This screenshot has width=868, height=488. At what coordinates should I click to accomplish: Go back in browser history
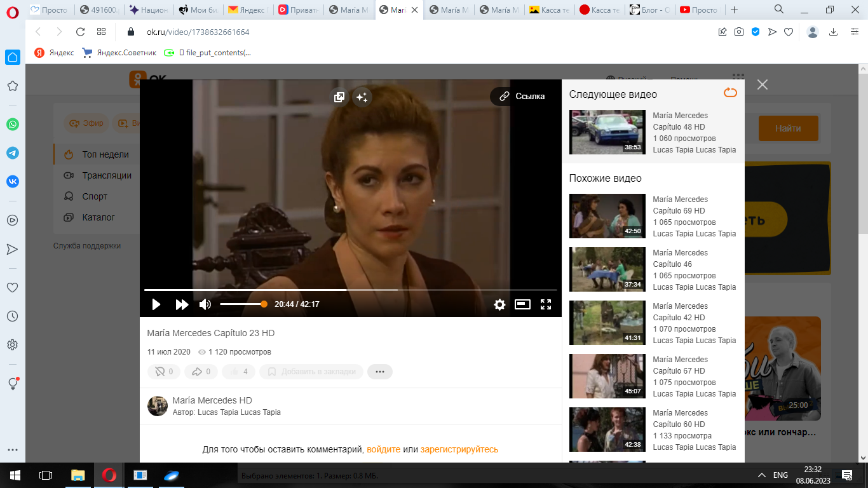click(38, 32)
